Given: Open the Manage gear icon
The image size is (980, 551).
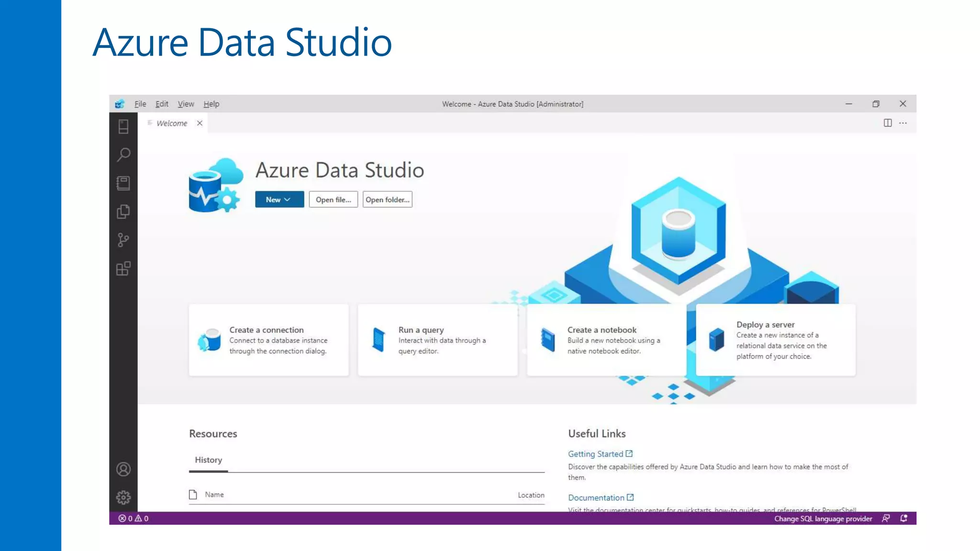Looking at the screenshot, I should [x=123, y=497].
